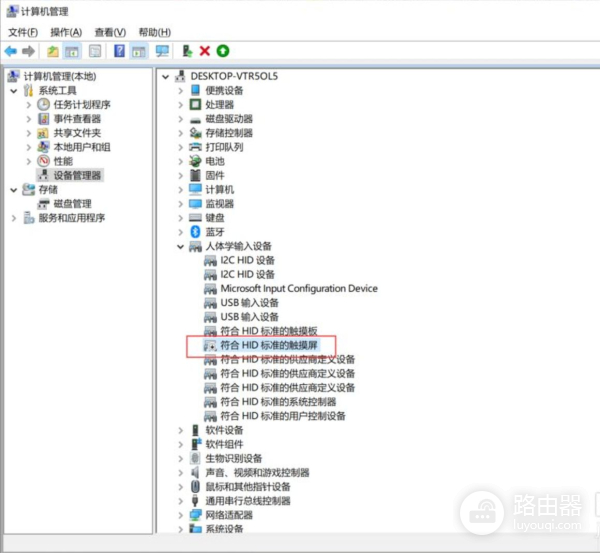Image resolution: width=600 pixels, height=553 pixels.
Task: Click the update driver icon beside the red X
Action: tap(187, 51)
